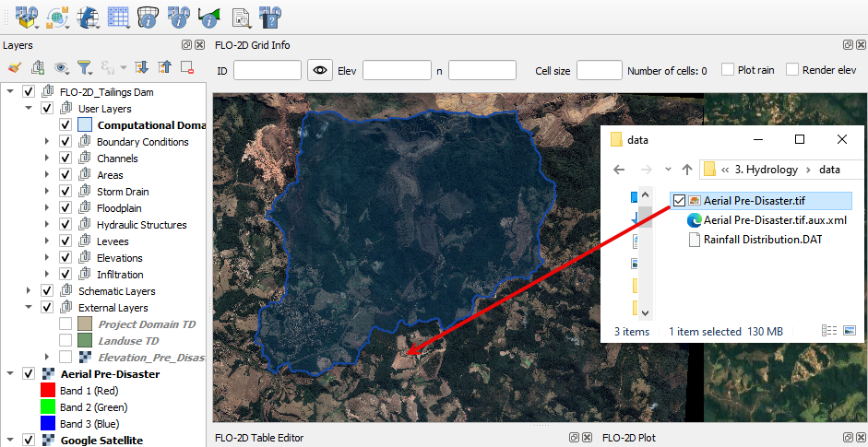Click the add group icon in Layers
This screenshot has width=868, height=447.
pyautogui.click(x=38, y=67)
